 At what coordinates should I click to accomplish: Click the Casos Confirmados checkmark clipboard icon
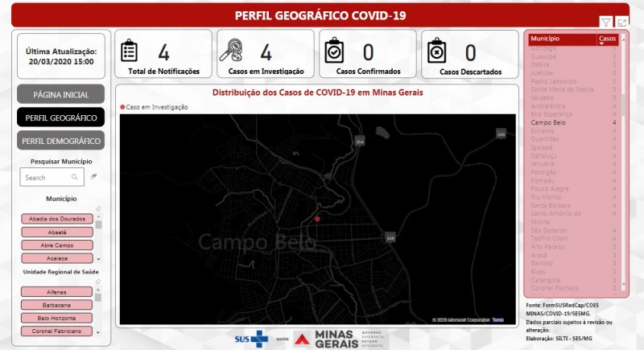pyautogui.click(x=334, y=50)
